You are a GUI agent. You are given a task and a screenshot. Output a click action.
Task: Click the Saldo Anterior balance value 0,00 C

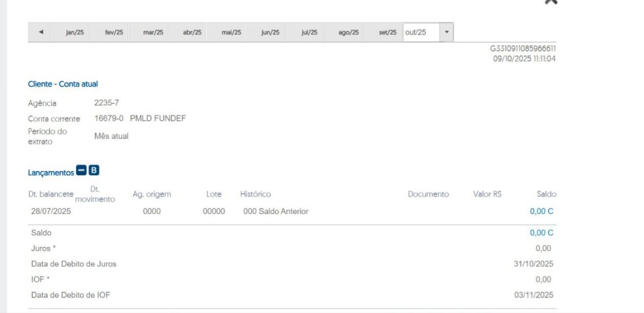click(x=541, y=211)
